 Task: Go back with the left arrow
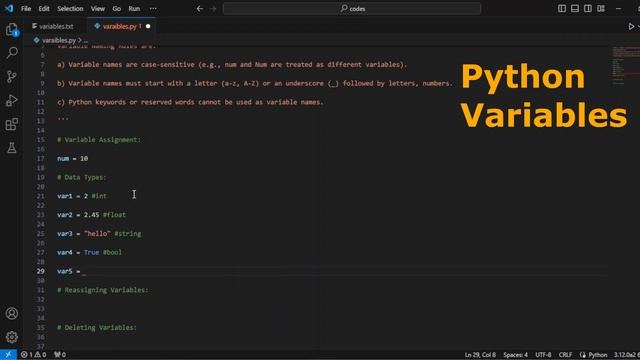coord(200,9)
